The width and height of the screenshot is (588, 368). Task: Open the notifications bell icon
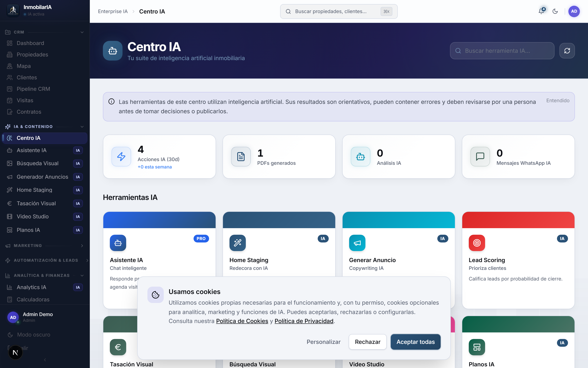[x=541, y=11]
